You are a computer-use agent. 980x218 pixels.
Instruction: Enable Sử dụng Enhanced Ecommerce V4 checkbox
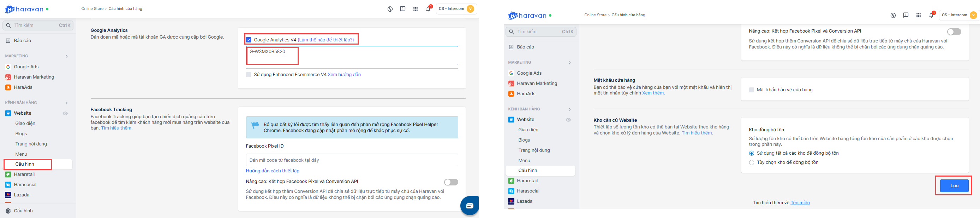249,75
